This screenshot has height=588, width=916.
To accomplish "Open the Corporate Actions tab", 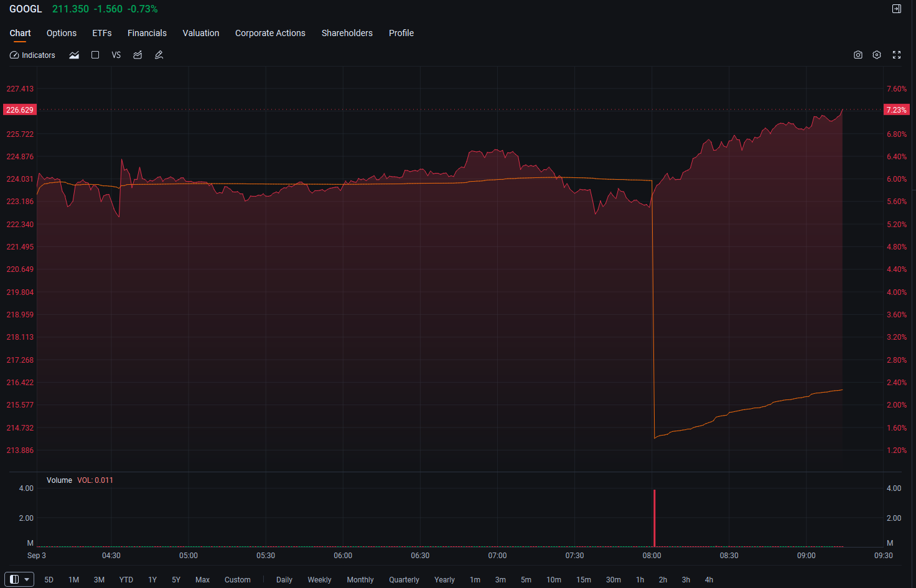I will point(270,33).
